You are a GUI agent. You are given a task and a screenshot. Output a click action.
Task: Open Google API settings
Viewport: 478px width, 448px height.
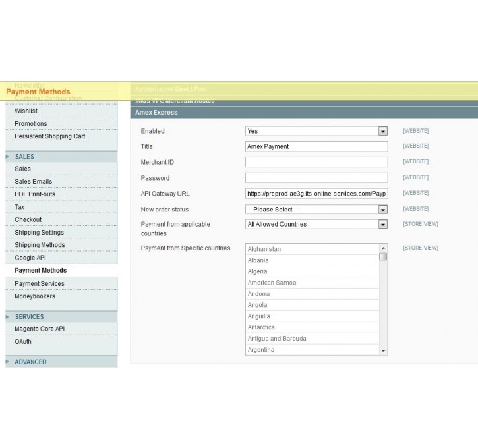(x=61, y=258)
